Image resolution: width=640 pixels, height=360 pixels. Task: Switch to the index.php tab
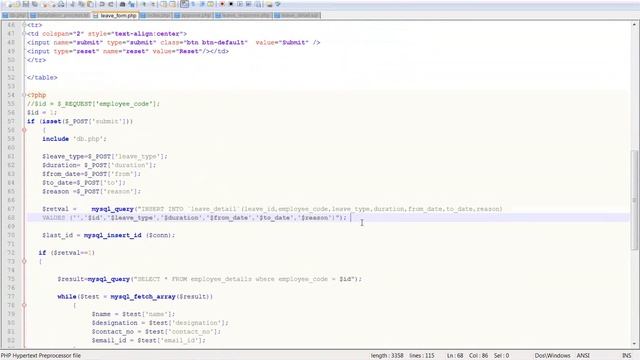[x=155, y=16]
